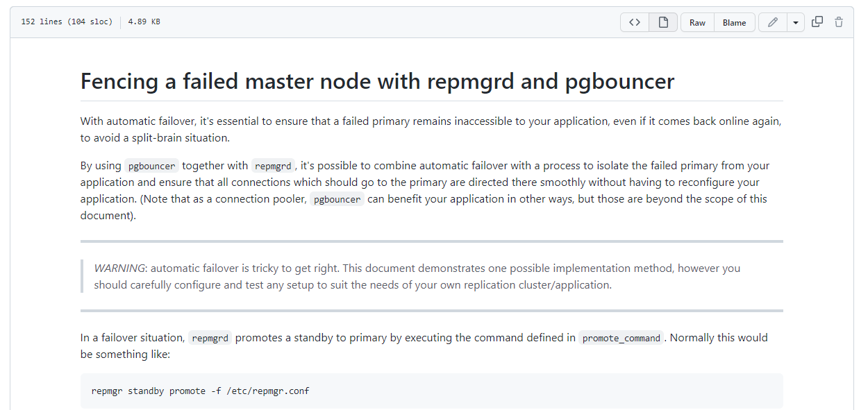The image size is (868, 410).
Task: Click the "promote_command" inline code
Action: point(621,338)
